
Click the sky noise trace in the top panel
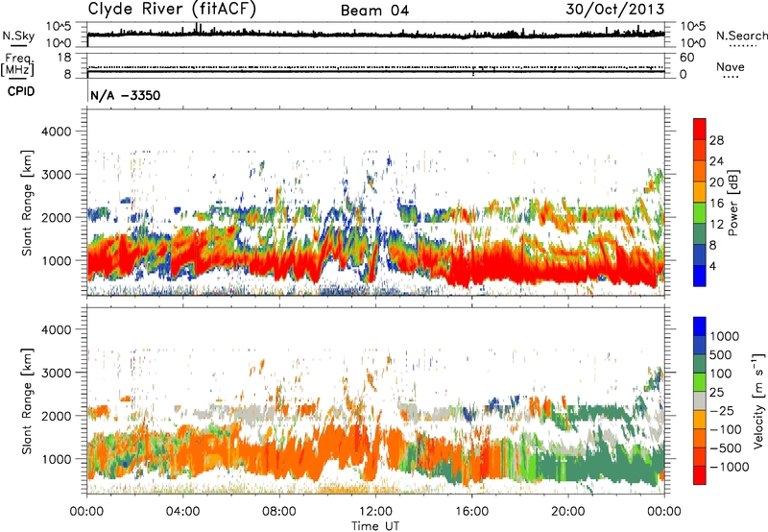click(x=375, y=35)
